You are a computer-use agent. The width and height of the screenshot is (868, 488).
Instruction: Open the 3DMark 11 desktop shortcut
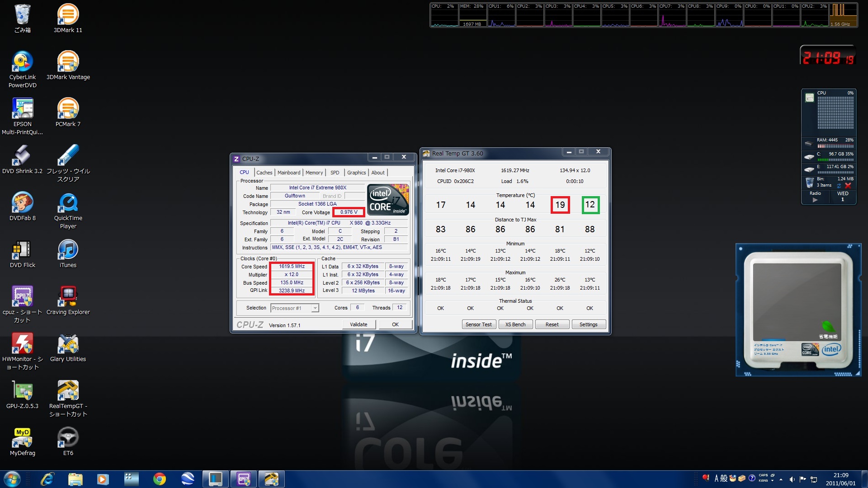tap(68, 18)
